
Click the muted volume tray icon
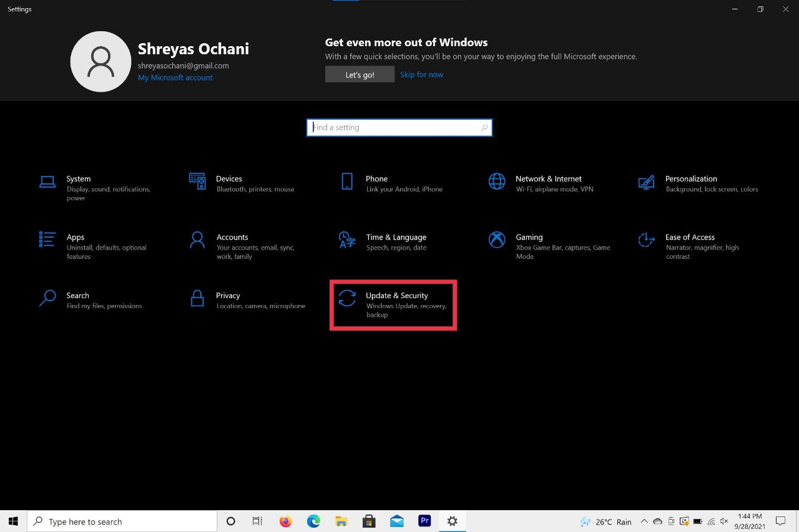point(724,521)
